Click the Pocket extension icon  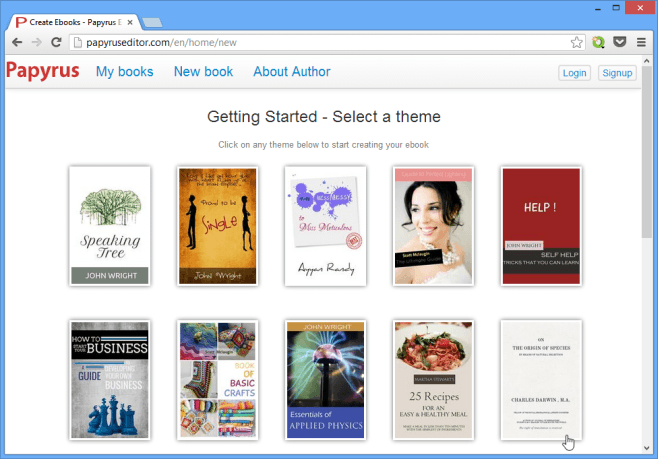[x=619, y=42]
